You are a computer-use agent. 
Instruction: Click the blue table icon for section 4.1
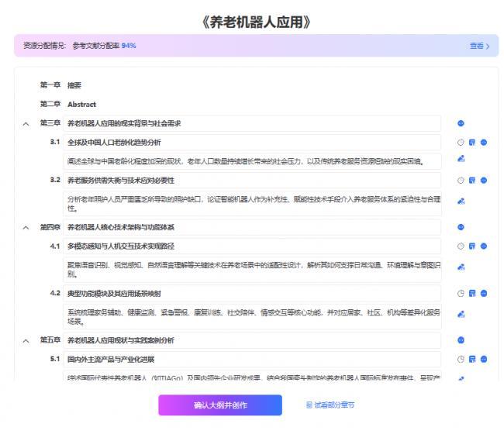point(472,246)
